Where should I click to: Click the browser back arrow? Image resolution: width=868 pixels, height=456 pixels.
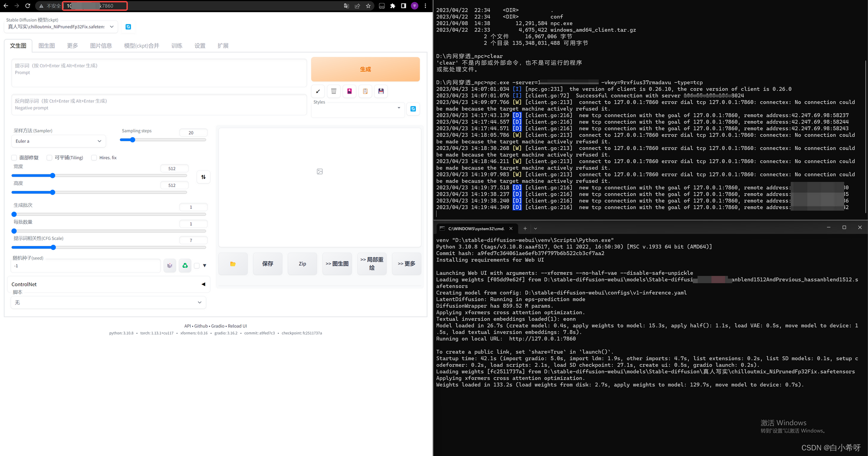coord(6,6)
